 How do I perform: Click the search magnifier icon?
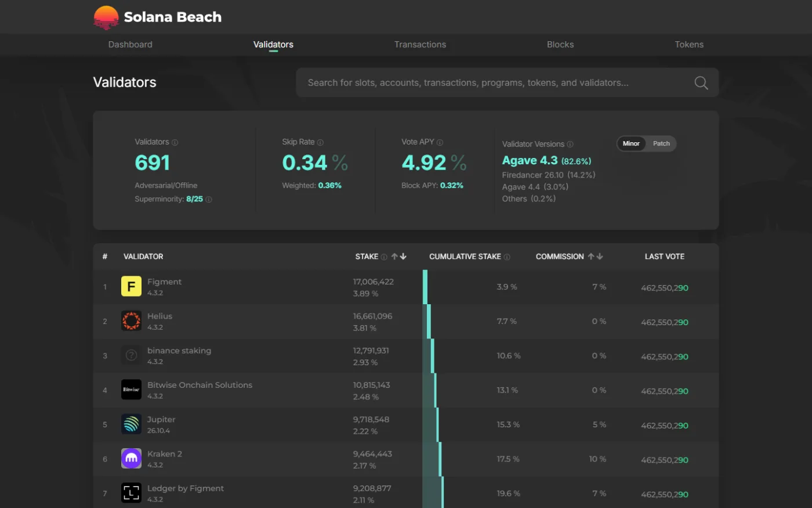701,83
